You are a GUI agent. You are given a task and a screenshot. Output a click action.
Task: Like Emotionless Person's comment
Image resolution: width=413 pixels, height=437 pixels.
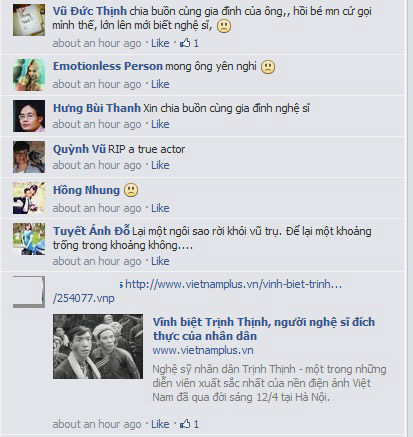tap(160, 84)
